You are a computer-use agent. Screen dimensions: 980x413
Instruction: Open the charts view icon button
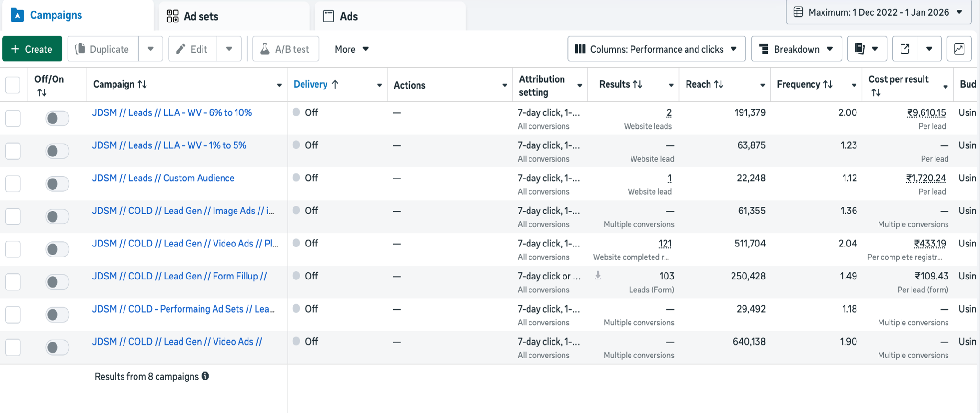tap(959, 49)
